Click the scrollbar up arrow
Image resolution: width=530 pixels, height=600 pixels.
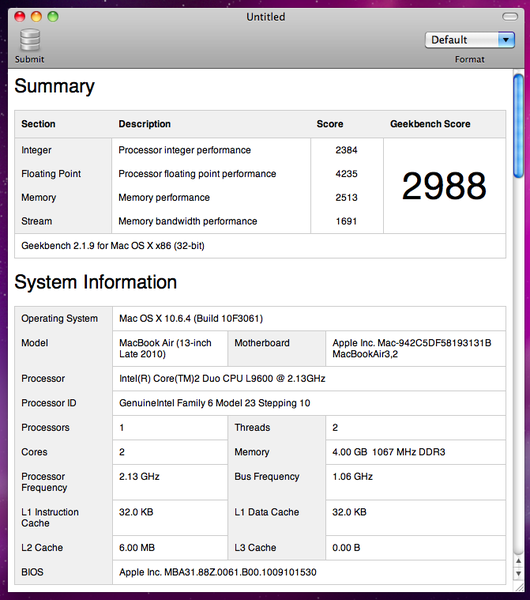(x=519, y=561)
